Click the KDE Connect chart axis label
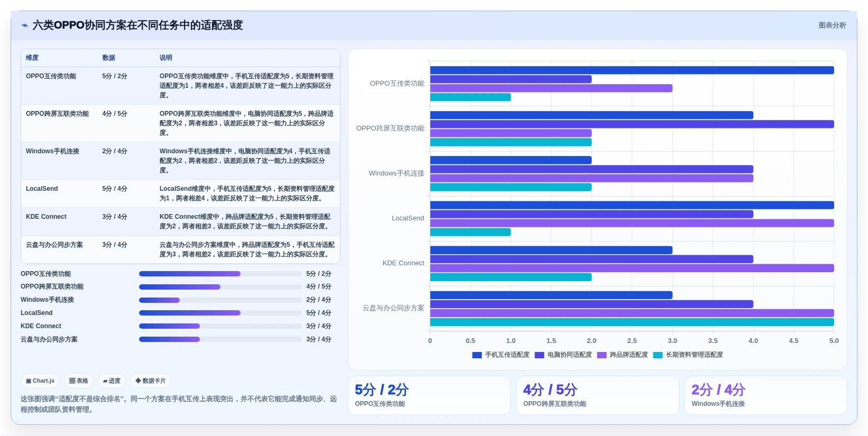Viewport: 868px width, 436px height. [x=403, y=263]
